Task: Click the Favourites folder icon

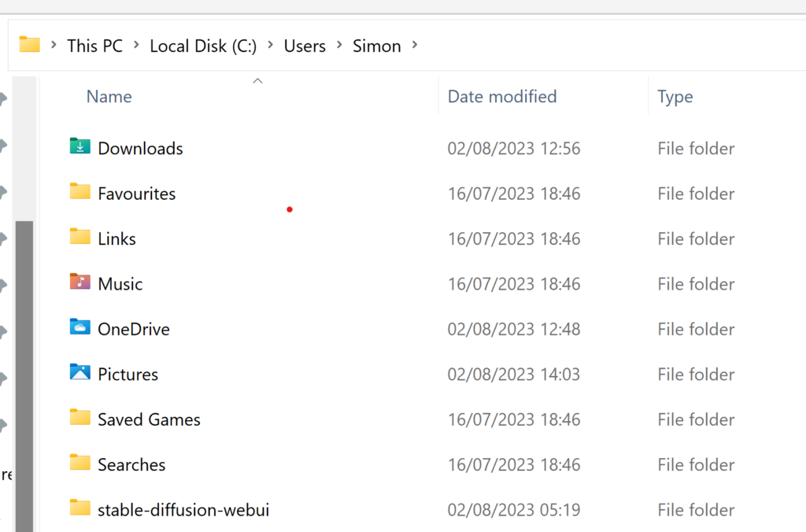Action: (79, 193)
